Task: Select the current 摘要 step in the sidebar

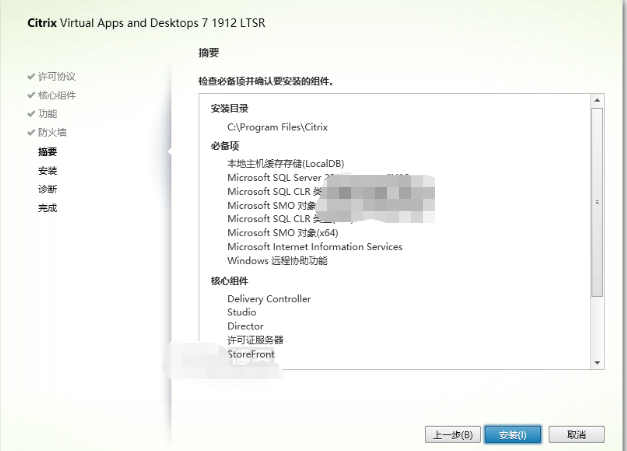Action: (48, 152)
